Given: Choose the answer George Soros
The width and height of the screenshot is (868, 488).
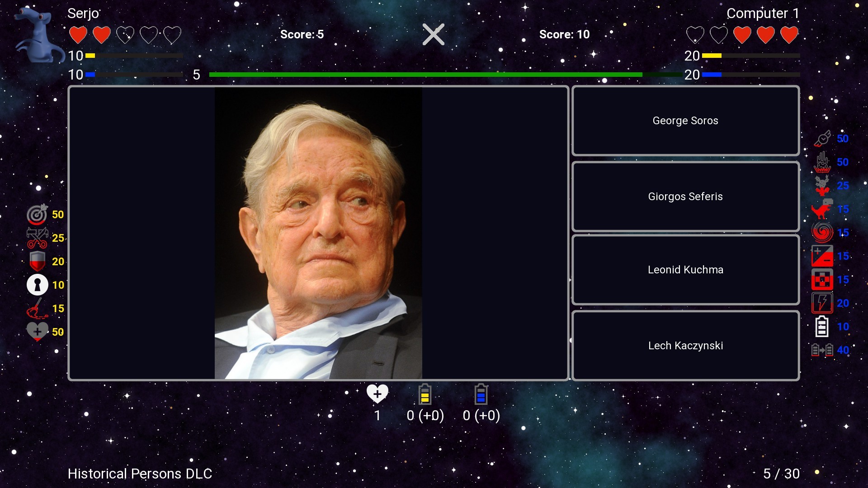Looking at the screenshot, I should point(685,121).
